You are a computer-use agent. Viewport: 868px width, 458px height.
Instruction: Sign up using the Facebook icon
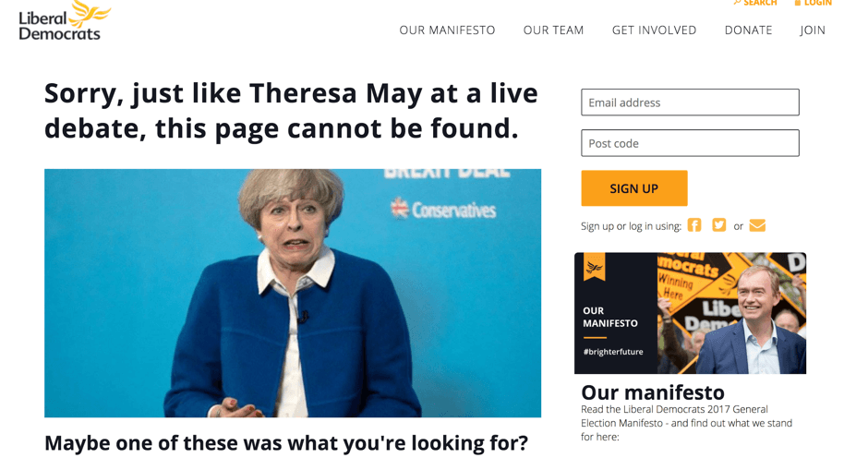point(694,225)
